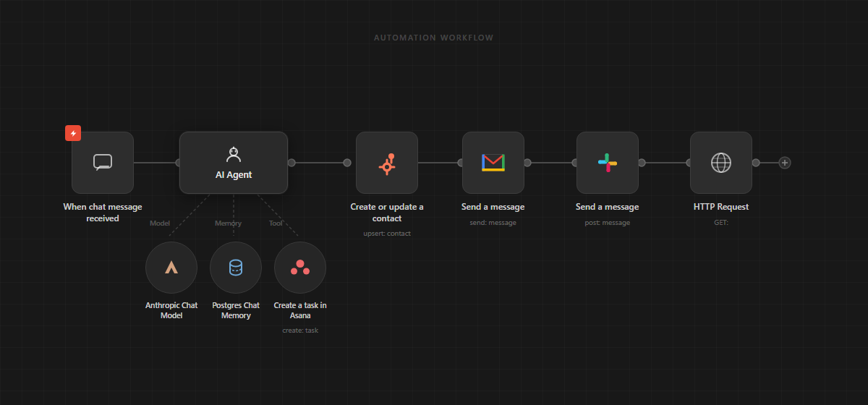This screenshot has height=405, width=868.
Task: Open the Anthropic Chat Model sub-node
Action: point(171,268)
